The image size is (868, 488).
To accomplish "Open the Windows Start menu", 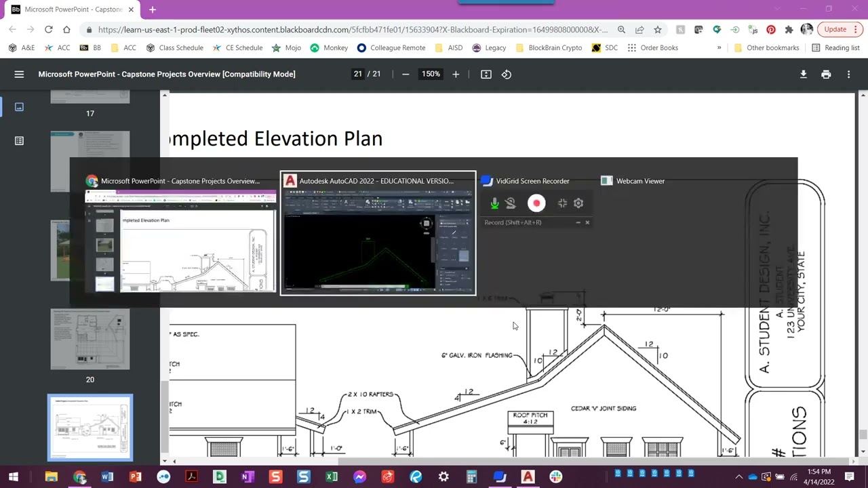I will coord(14,477).
